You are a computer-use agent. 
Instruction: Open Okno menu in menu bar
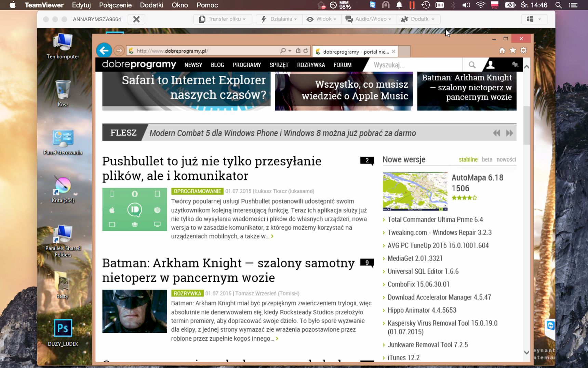[x=180, y=5]
